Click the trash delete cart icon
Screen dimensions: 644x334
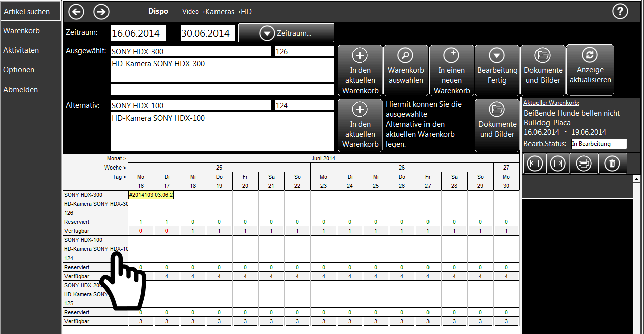pyautogui.click(x=612, y=163)
